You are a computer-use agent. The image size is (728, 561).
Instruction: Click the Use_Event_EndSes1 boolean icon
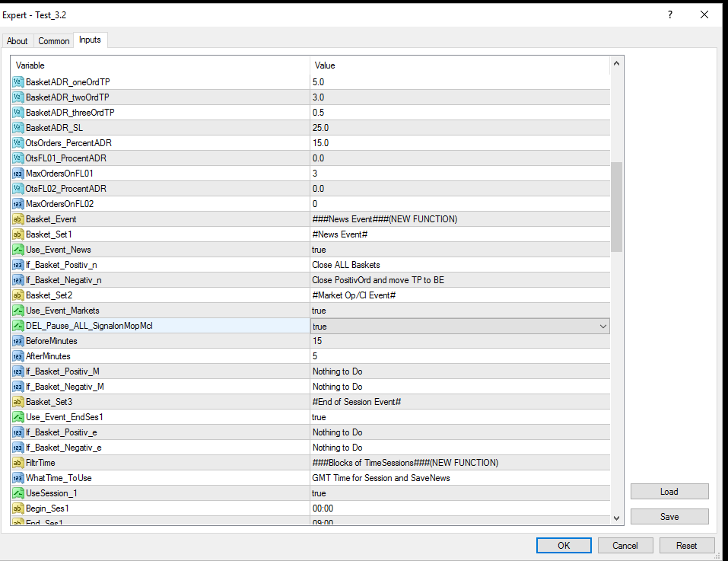(17, 417)
